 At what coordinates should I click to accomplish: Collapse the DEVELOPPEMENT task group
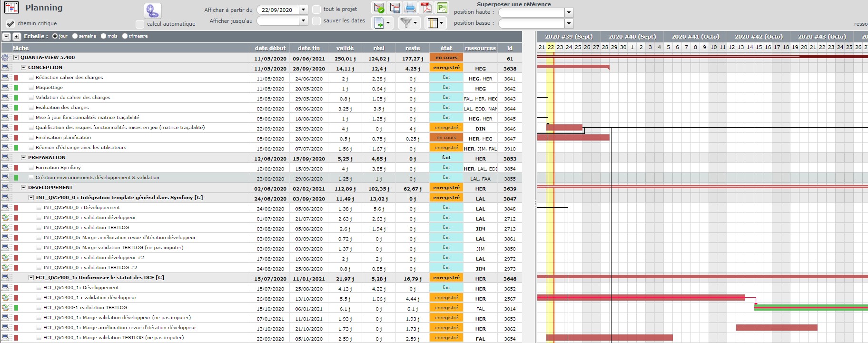(24, 188)
